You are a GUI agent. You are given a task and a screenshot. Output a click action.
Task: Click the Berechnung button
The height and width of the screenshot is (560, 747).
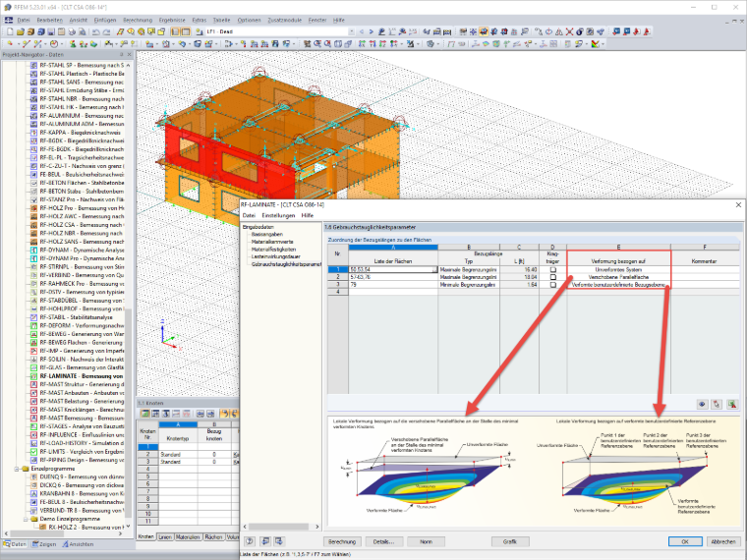click(x=342, y=542)
